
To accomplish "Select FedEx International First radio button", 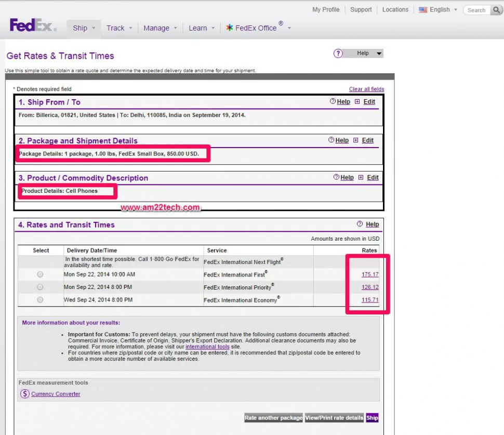I will [x=40, y=274].
